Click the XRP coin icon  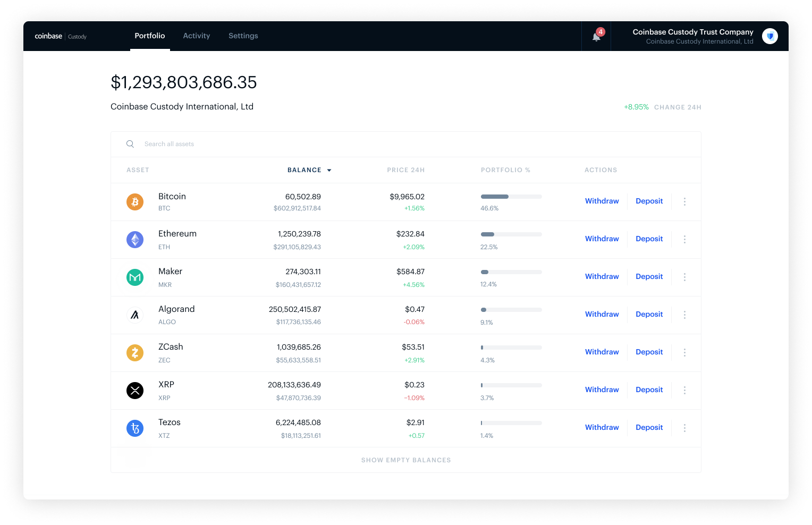[135, 391]
